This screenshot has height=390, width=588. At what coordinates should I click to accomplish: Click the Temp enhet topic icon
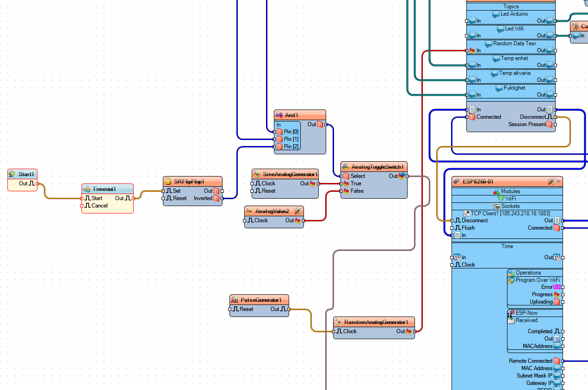pyautogui.click(x=497, y=58)
